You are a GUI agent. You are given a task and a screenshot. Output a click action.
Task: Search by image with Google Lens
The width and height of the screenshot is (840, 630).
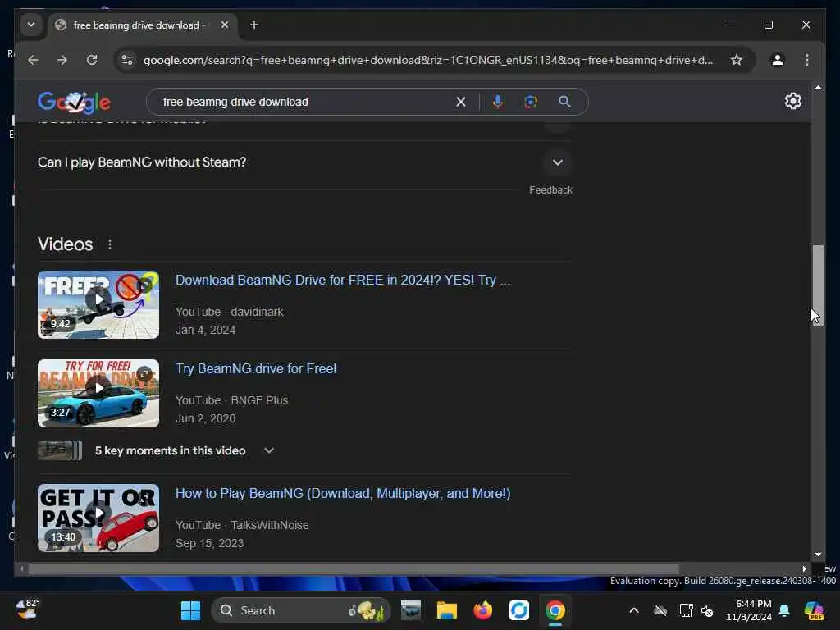pyautogui.click(x=531, y=102)
